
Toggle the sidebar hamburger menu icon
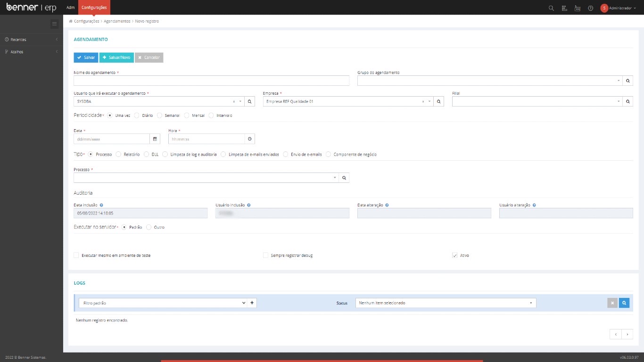54,23
